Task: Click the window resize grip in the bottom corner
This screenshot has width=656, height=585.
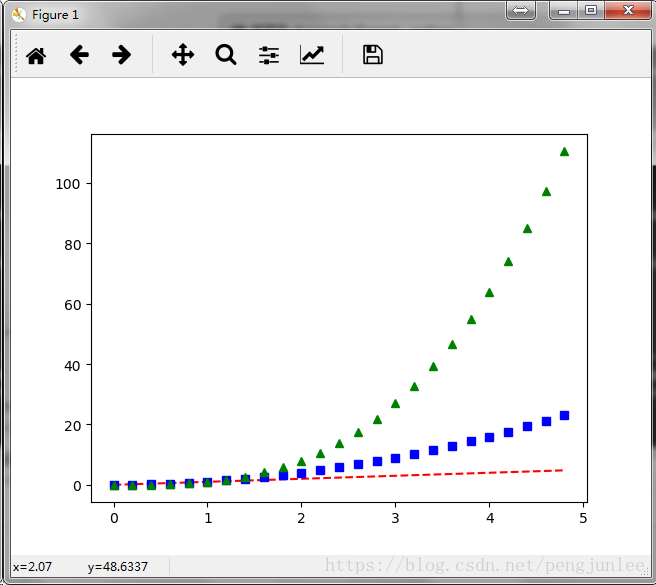Action: 645,572
